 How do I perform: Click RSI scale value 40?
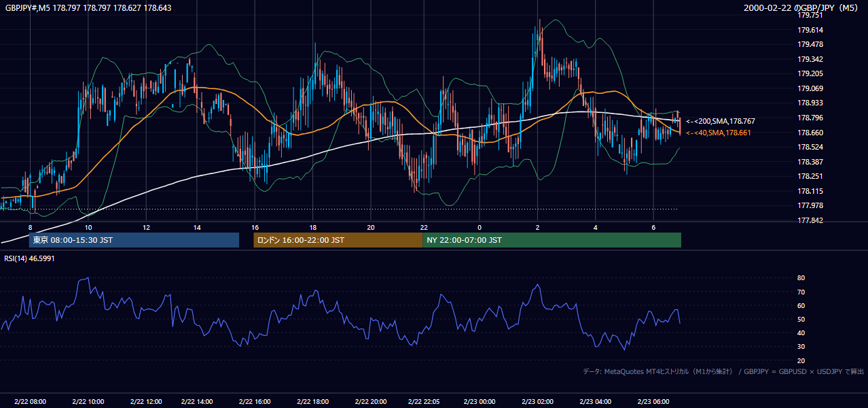pos(801,333)
